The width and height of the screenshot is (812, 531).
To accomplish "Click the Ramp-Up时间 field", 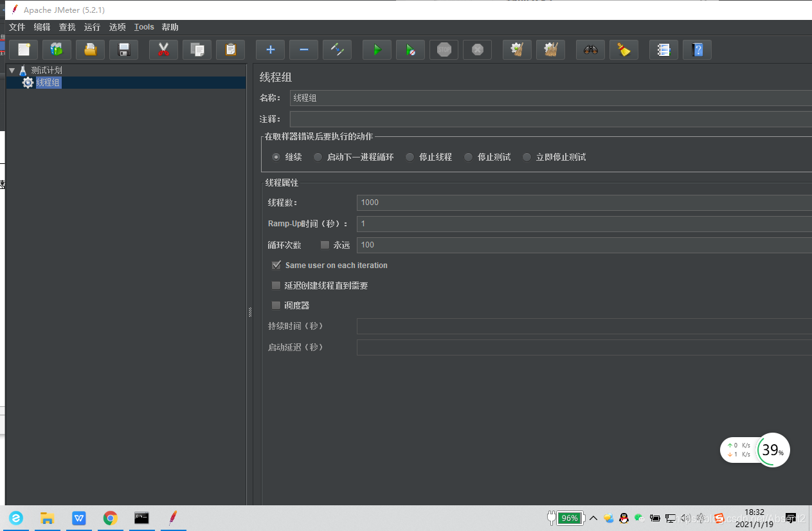I will (x=584, y=224).
